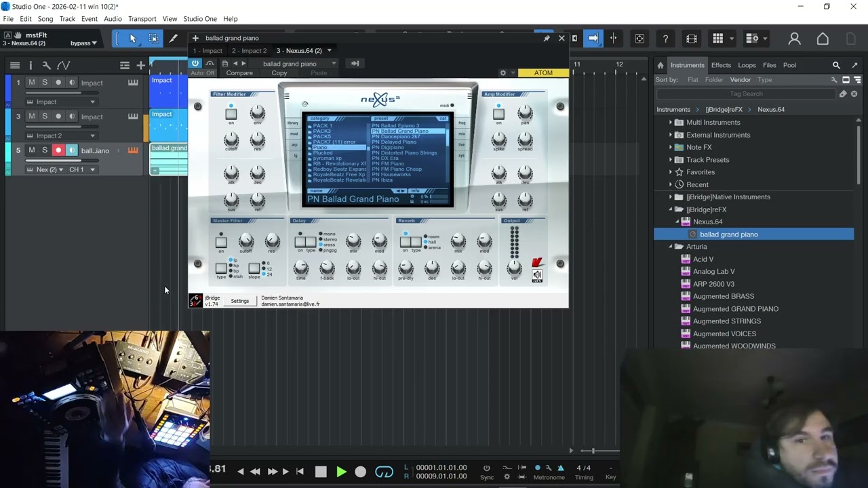Expand Track Presets folder

[671, 160]
